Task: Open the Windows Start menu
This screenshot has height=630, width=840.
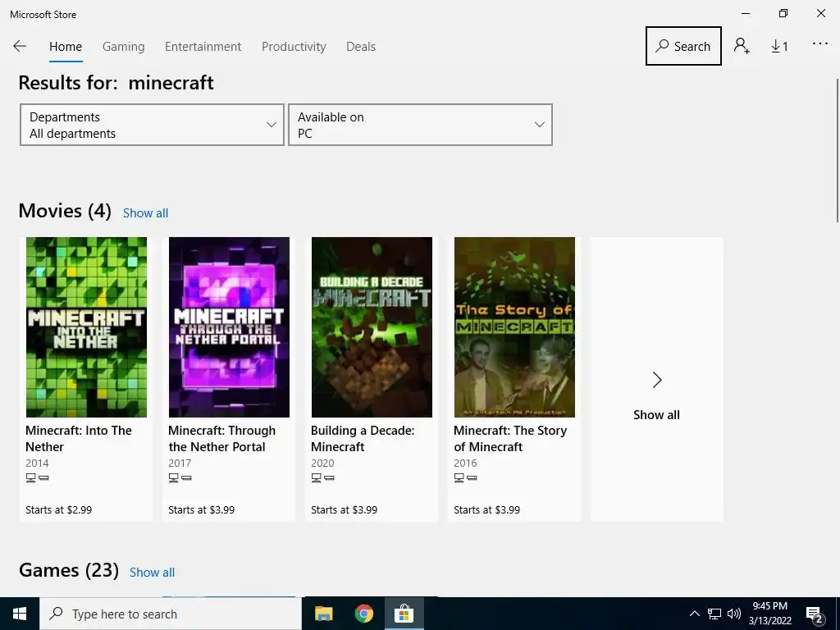Action: click(x=20, y=614)
